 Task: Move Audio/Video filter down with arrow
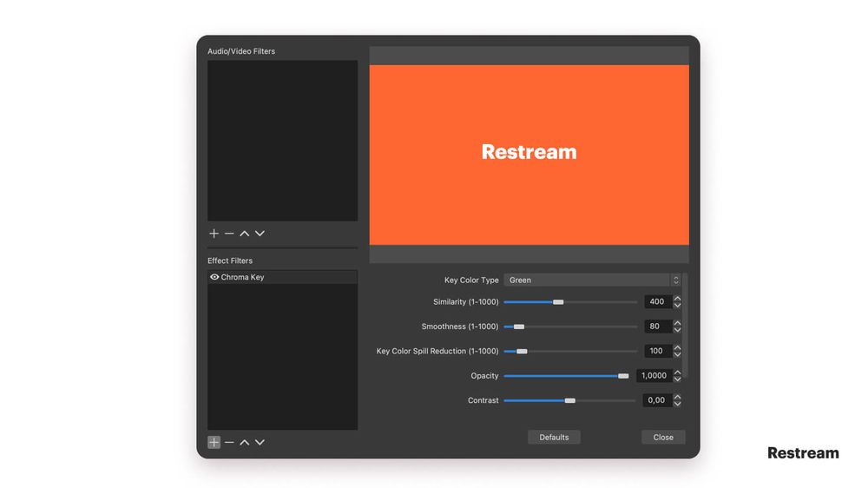(260, 234)
